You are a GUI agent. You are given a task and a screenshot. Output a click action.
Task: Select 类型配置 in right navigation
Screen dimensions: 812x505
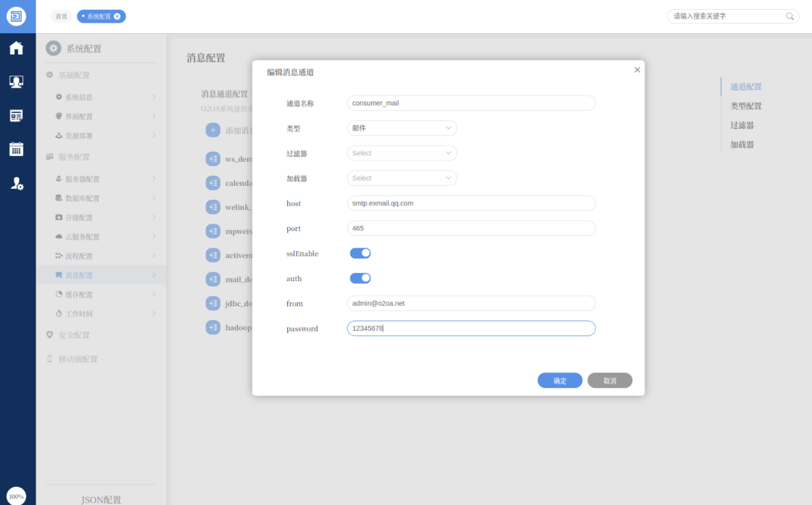[x=746, y=106]
